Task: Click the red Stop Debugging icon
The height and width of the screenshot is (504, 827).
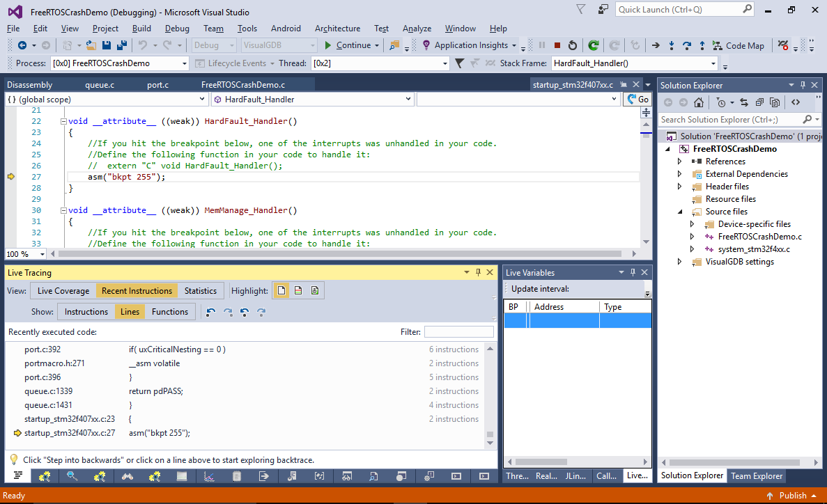Action: click(557, 45)
